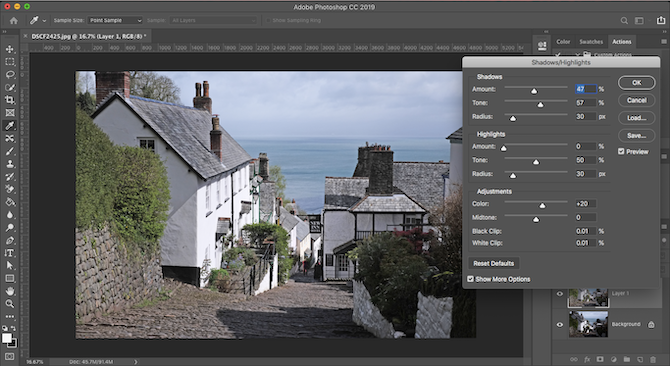Select the Rectangular Marquee tool

(9, 62)
